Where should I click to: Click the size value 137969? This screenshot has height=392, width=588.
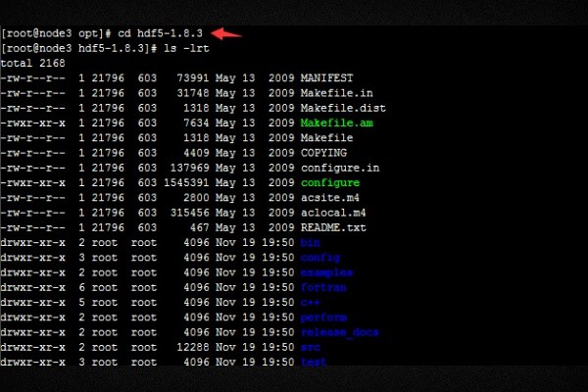click(189, 168)
